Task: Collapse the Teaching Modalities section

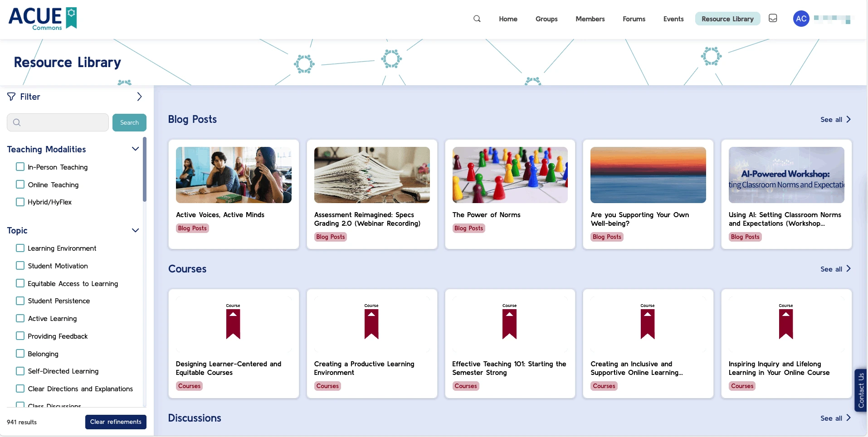Action: [x=135, y=149]
